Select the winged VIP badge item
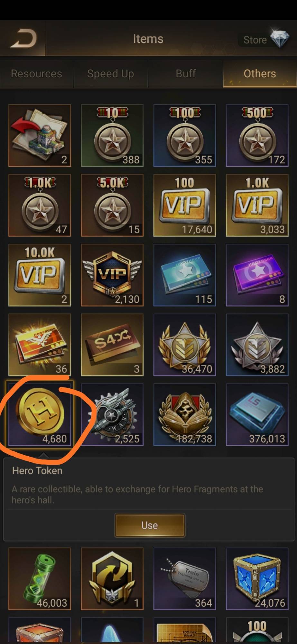This screenshot has height=644, width=297. (112, 275)
